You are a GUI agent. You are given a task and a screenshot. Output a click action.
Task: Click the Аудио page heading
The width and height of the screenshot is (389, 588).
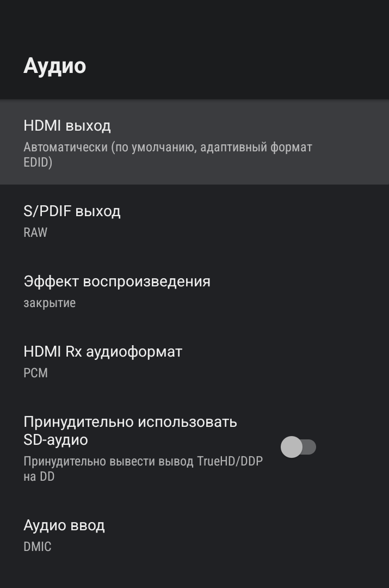click(54, 66)
